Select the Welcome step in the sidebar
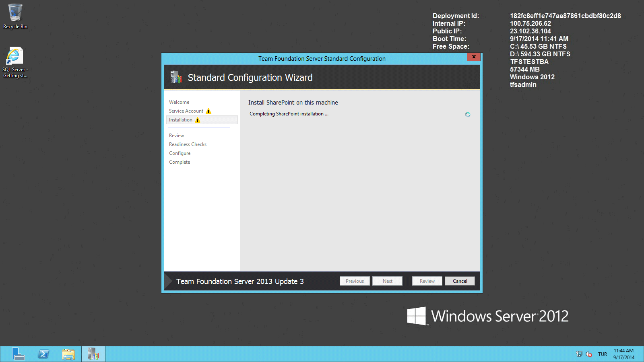The width and height of the screenshot is (644, 362). 179,102
